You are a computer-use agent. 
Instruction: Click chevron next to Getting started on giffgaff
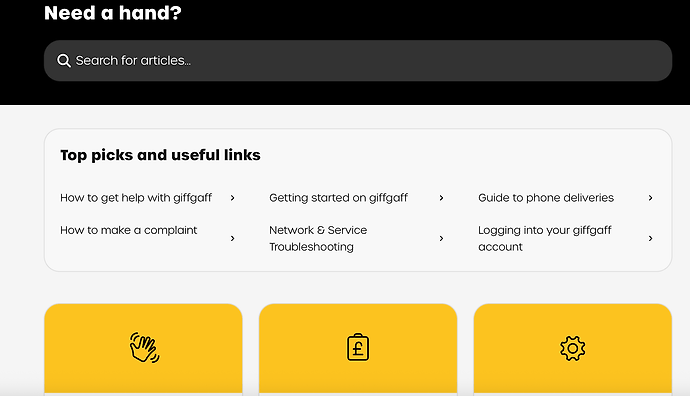(441, 198)
